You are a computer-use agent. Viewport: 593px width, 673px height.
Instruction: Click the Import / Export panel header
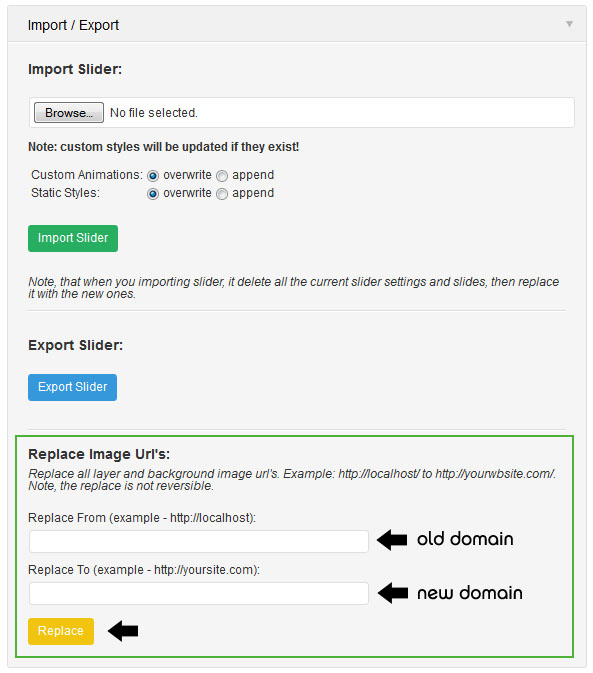point(296,24)
